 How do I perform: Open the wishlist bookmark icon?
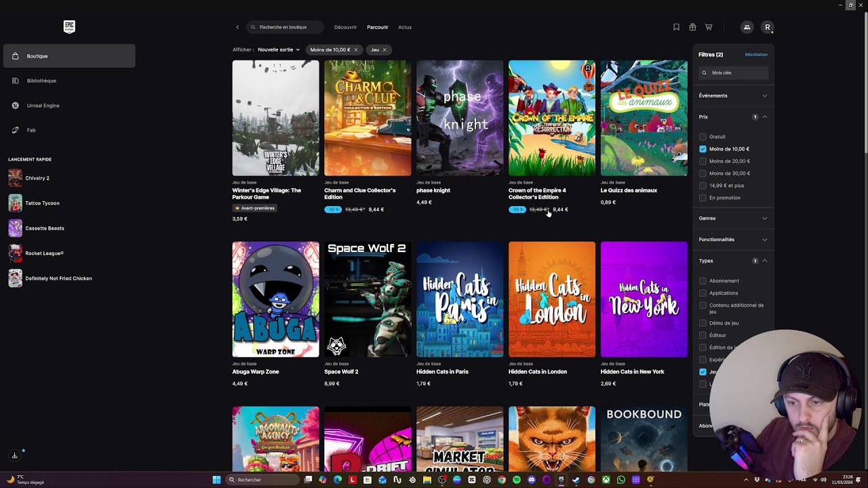676,27
